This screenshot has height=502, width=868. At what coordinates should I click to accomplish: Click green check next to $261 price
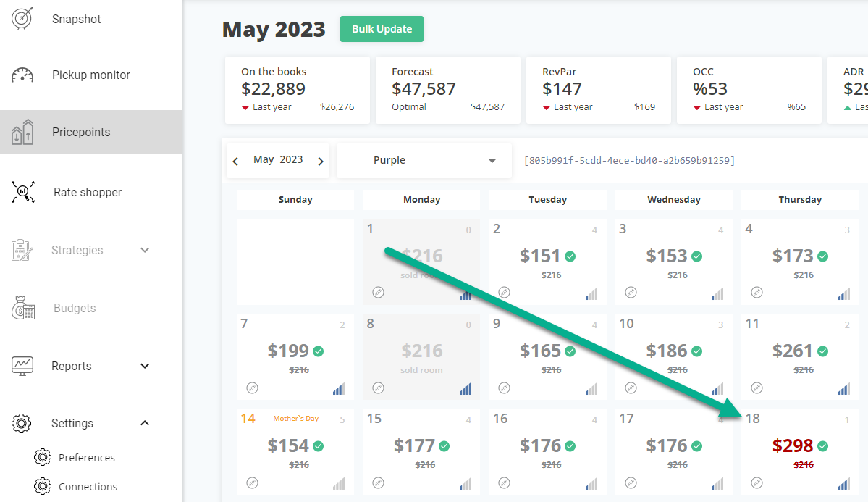(823, 351)
